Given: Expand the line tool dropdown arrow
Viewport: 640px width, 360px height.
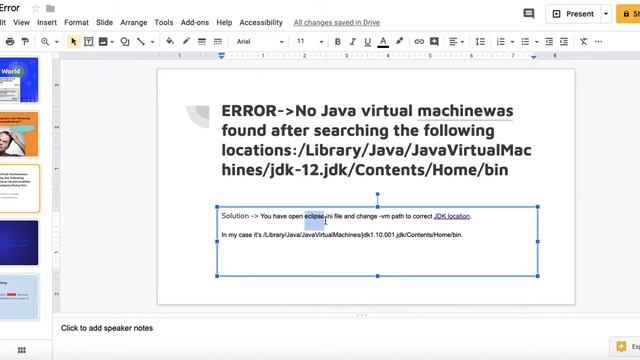Looking at the screenshot, I should point(152,42).
